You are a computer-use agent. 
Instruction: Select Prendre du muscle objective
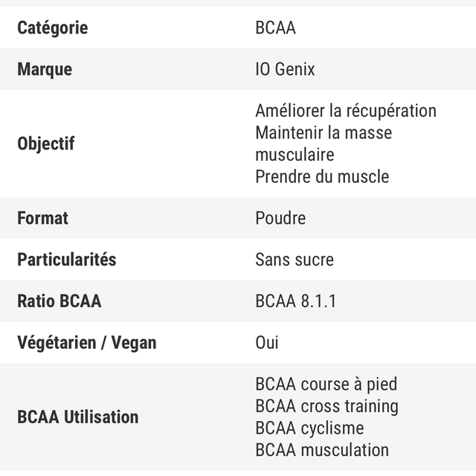pos(322,176)
